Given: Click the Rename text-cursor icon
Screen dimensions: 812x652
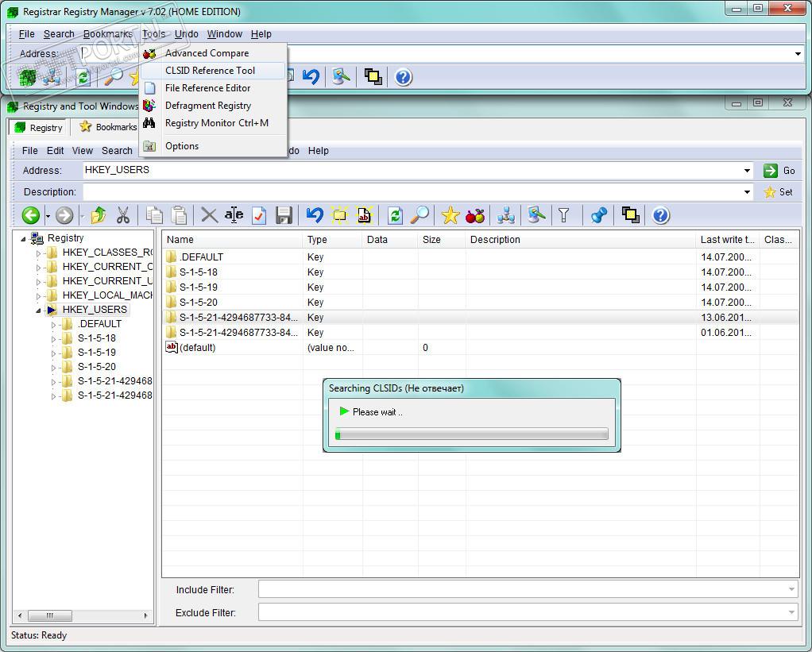Looking at the screenshot, I should click(x=234, y=214).
